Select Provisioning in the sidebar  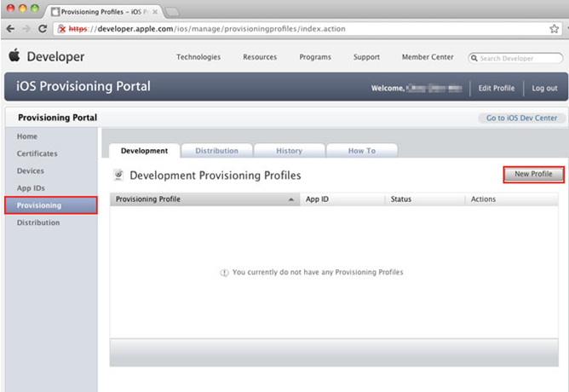click(51, 205)
